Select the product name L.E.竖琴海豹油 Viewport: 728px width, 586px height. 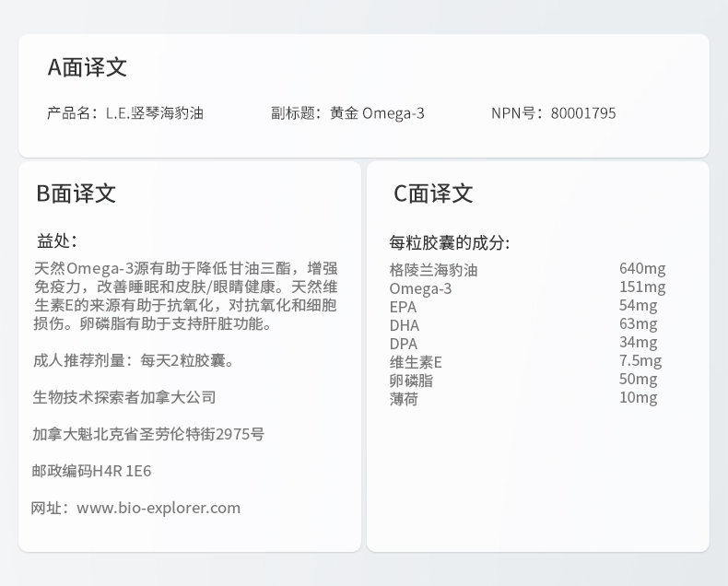pos(155,113)
